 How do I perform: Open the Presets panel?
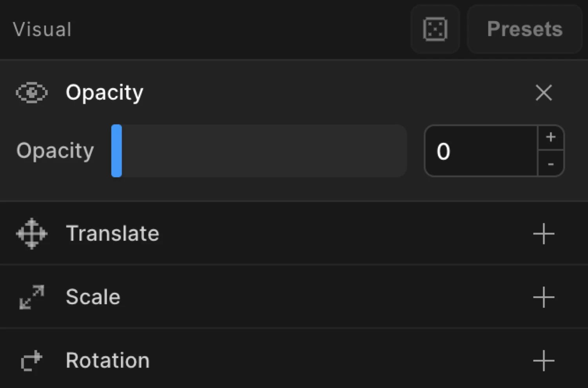coord(524,29)
